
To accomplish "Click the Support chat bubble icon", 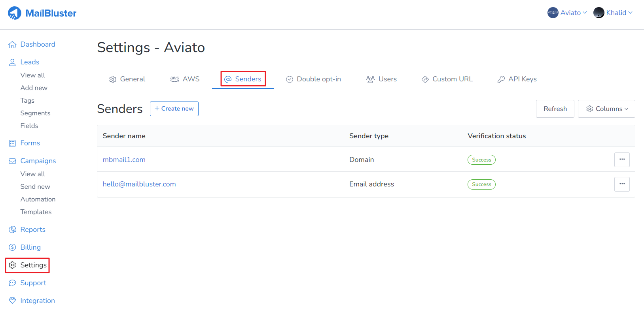I will (x=12, y=283).
